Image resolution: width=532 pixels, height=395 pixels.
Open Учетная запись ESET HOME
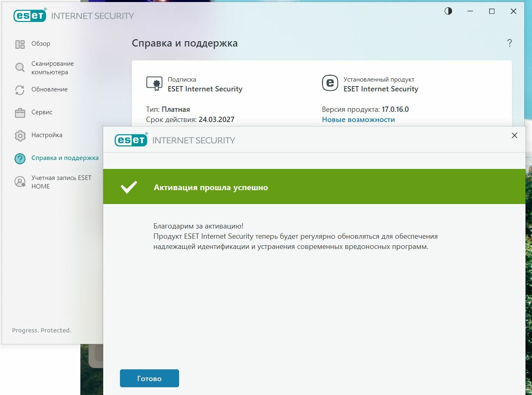tap(61, 182)
